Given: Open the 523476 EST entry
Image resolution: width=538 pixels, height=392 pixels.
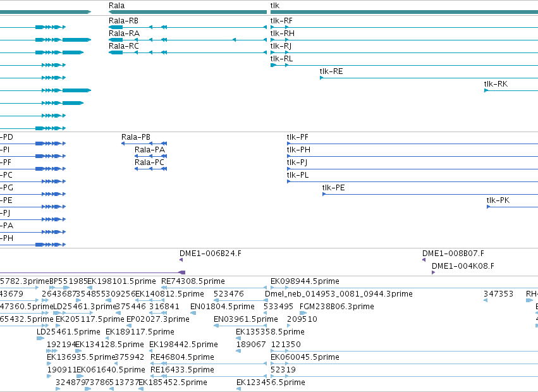Looking at the screenshot, I should pos(228,294).
